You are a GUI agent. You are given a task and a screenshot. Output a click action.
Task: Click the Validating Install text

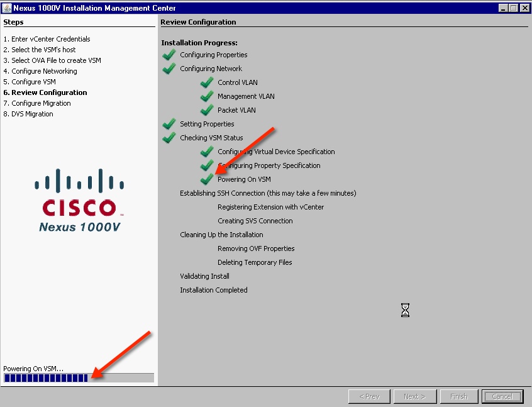click(204, 276)
